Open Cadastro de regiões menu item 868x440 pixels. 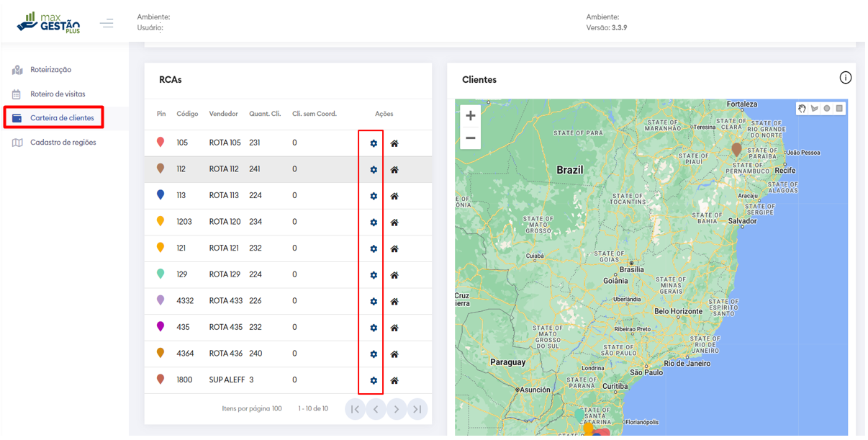[63, 143]
